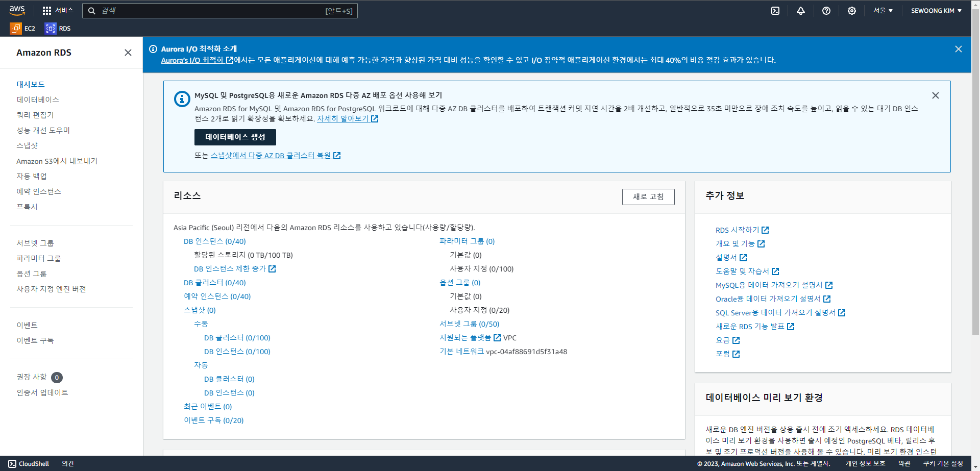The width and height of the screenshot is (980, 471).
Task: Select 사용자 지정 엔진 버전 in sidebar
Action: (x=51, y=289)
